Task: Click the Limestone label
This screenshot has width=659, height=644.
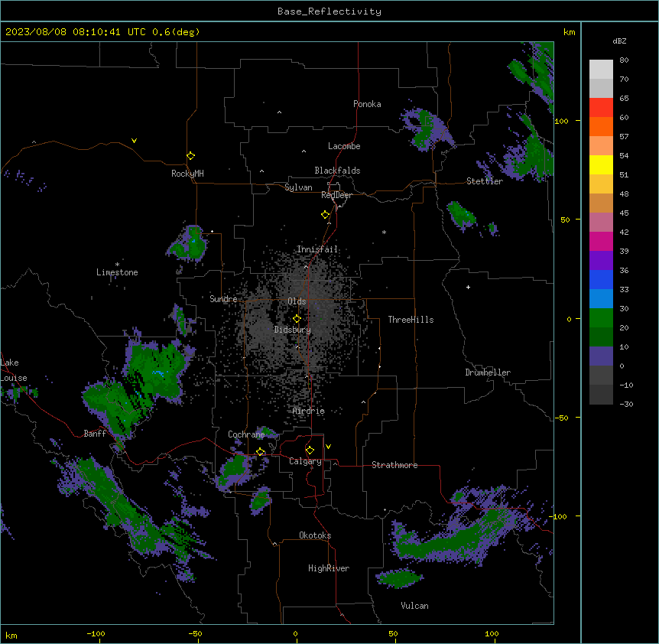Action: point(117,272)
